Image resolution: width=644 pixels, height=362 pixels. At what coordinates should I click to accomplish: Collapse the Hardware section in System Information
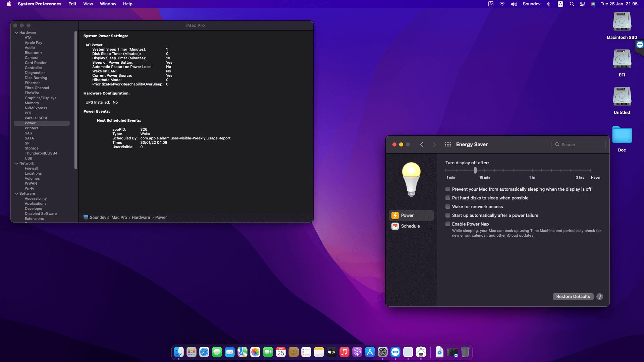coord(16,33)
